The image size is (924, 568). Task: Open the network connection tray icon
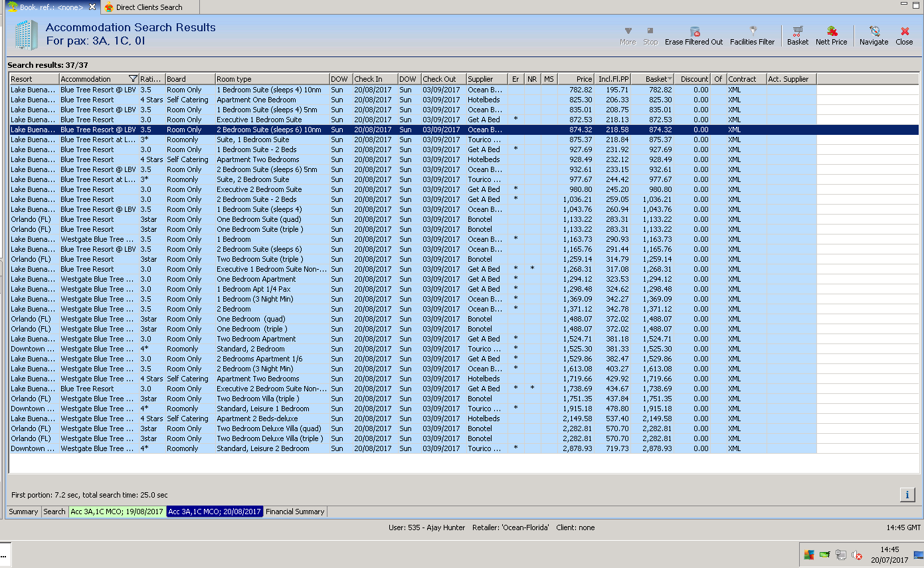[841, 555]
